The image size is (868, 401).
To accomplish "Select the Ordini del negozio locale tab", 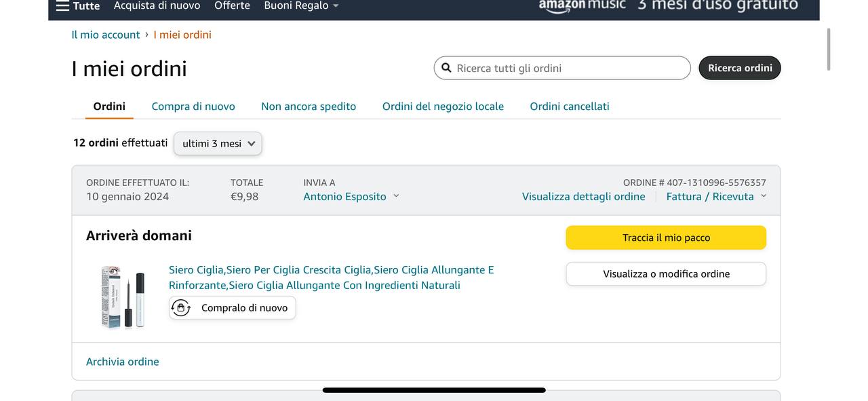I will [x=443, y=107].
